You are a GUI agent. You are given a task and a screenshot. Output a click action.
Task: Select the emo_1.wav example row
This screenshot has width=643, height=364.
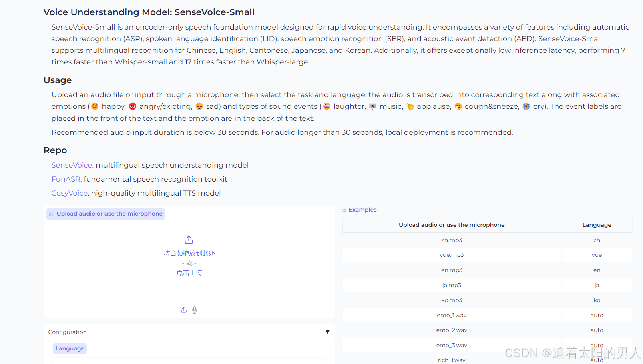pyautogui.click(x=487, y=315)
